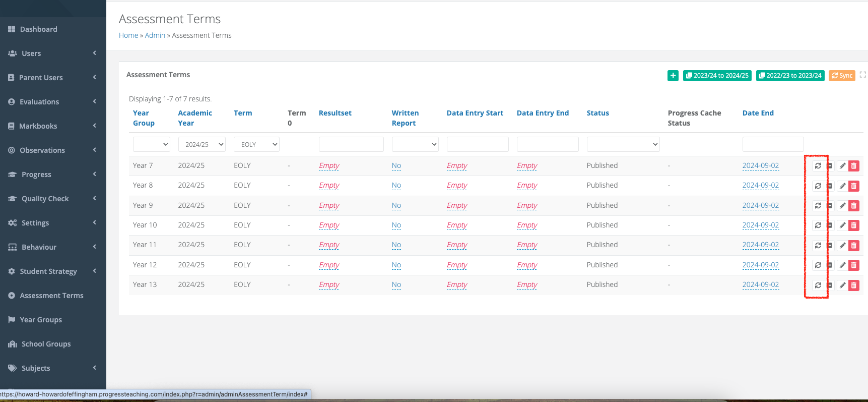Click the Observations target icon

click(x=12, y=150)
